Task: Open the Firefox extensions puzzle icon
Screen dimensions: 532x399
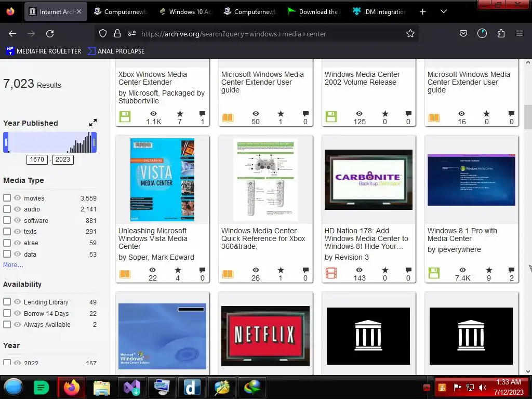Action: click(501, 34)
